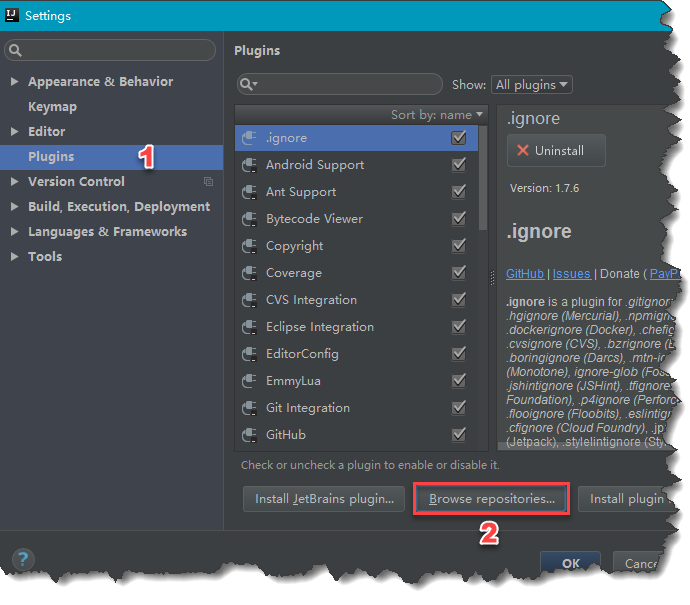Expand Appearance & Behavior tree arrow

pyautogui.click(x=14, y=81)
